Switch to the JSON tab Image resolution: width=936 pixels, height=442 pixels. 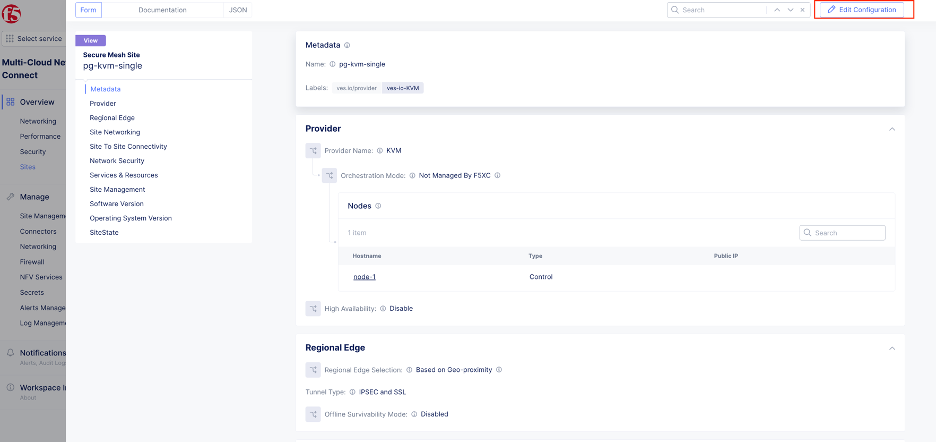(x=238, y=9)
